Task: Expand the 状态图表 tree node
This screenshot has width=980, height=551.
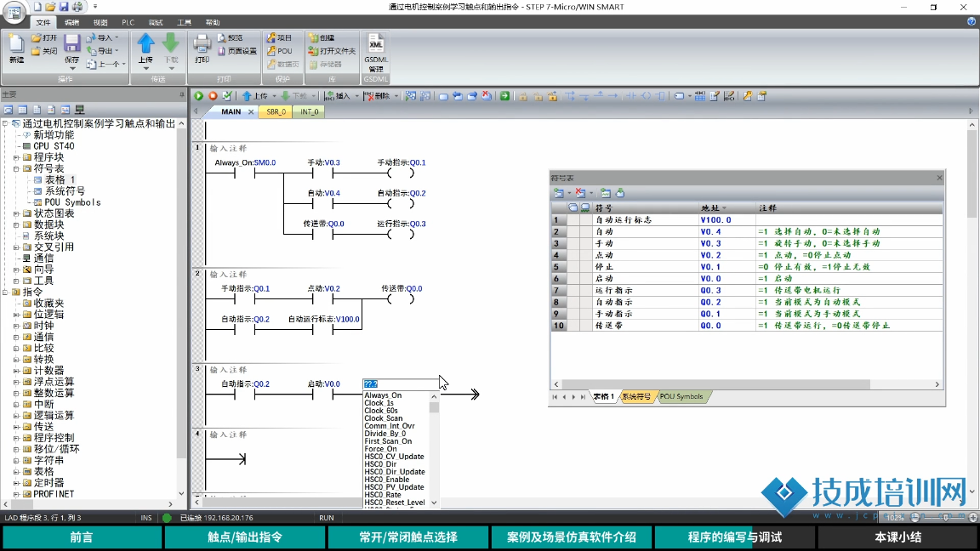Action: 16,213
